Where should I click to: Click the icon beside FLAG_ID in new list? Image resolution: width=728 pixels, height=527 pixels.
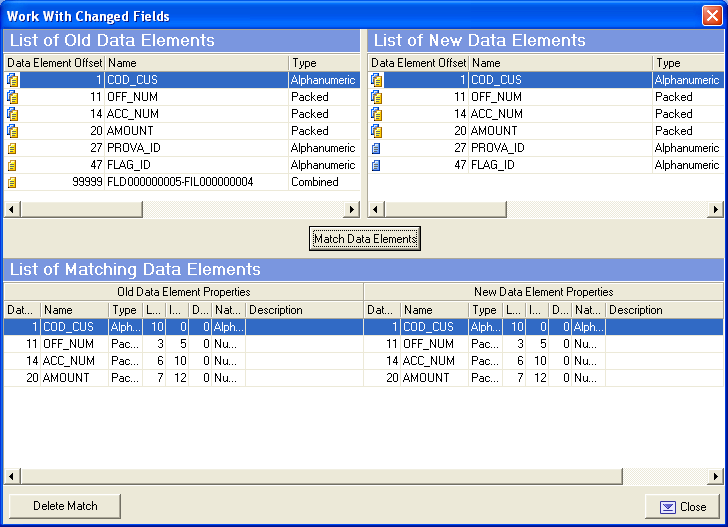pos(376,165)
